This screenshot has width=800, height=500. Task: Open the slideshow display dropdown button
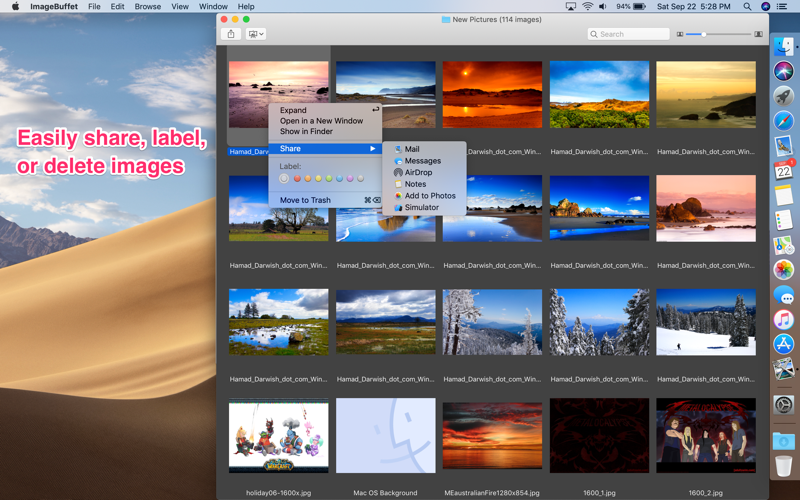[256, 34]
